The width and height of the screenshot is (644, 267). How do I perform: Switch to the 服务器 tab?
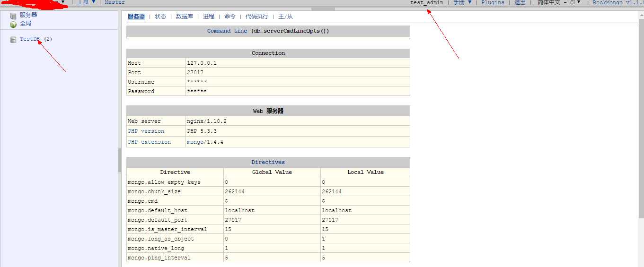point(136,17)
